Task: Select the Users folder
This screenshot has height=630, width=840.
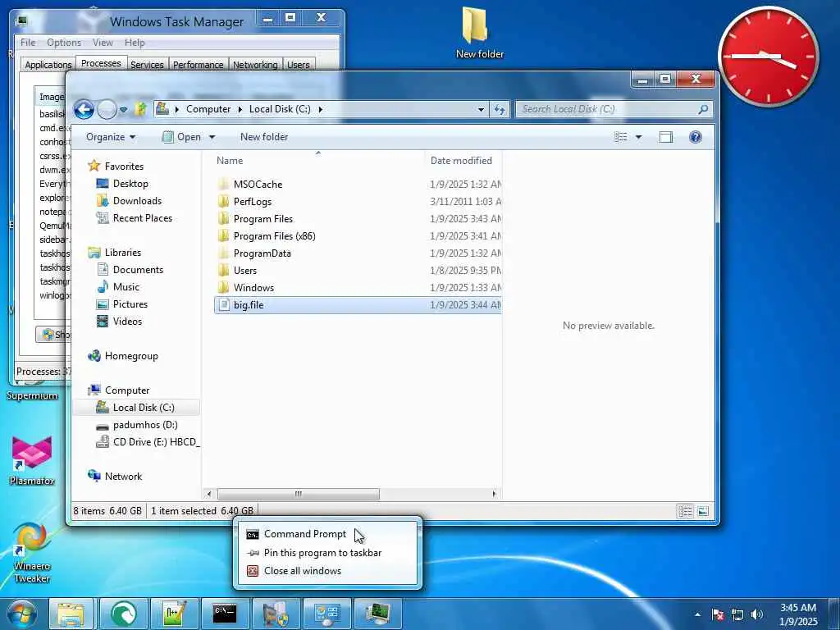Action: 358,271
